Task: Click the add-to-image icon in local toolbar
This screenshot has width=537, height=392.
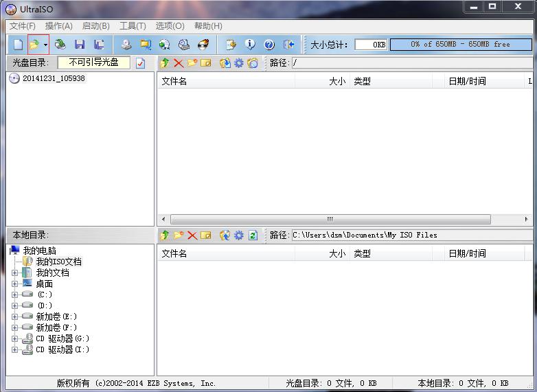Action: click(225, 235)
